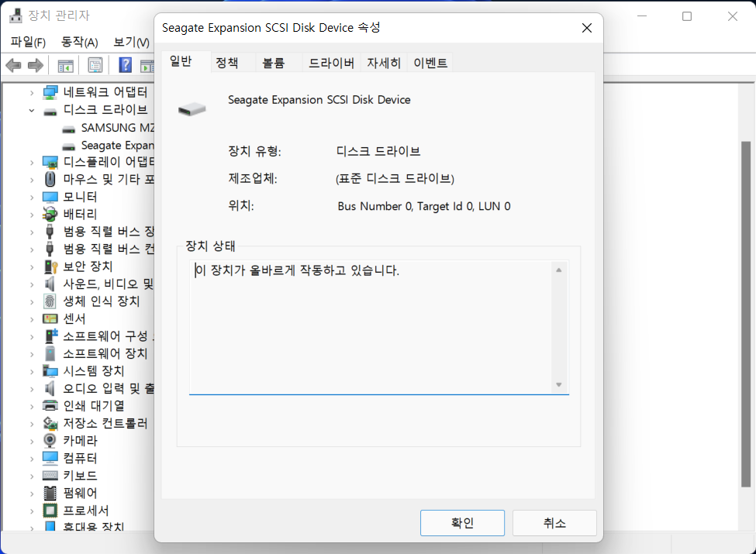
Task: Select the 생체 인식 장치 tree item
Action: coord(102,301)
